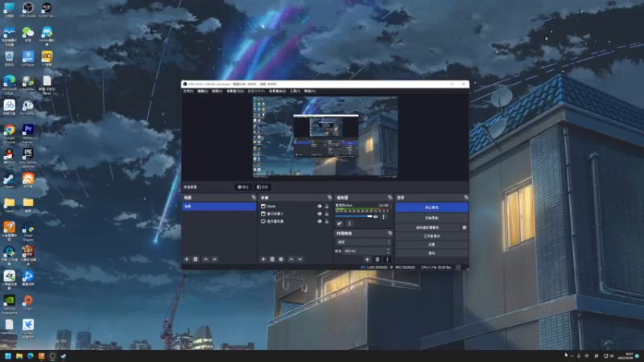The height and width of the screenshot is (362, 644).
Task: Add a scene transition with the plus icon
Action: 367,259
